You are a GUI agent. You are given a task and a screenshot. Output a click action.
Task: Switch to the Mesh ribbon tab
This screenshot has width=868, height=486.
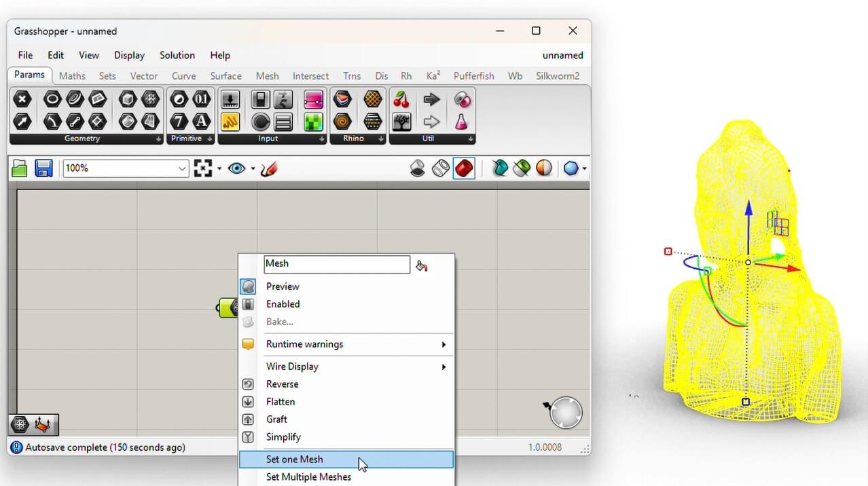(267, 76)
